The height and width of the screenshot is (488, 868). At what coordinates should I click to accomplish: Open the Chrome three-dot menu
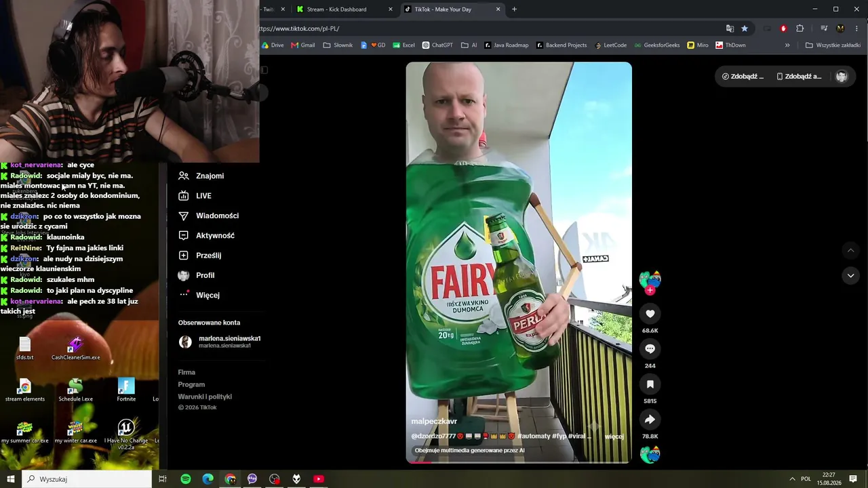pyautogui.click(x=857, y=28)
